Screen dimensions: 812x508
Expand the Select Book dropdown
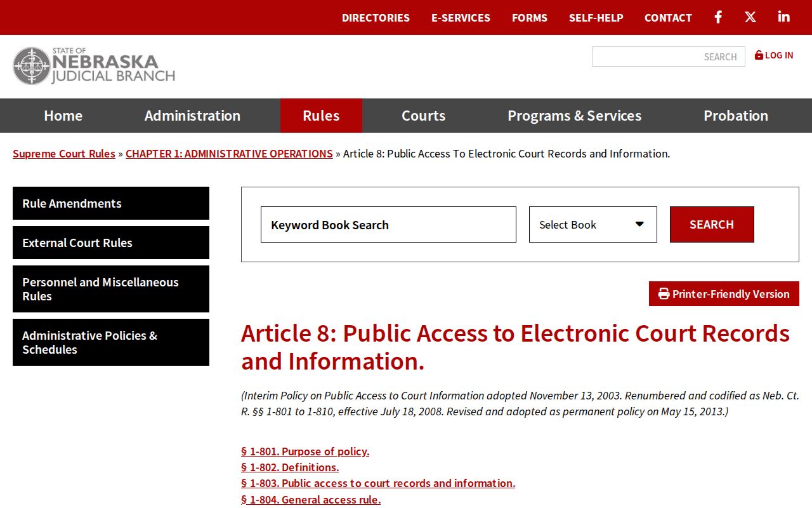pyautogui.click(x=593, y=224)
